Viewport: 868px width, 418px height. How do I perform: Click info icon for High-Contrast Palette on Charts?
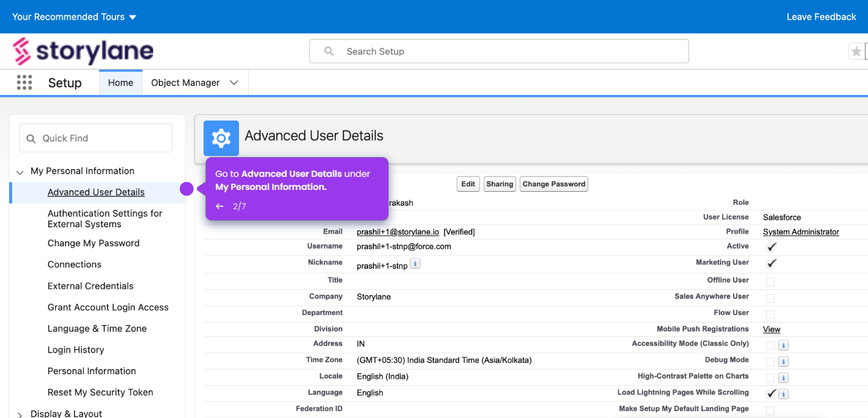(x=783, y=378)
